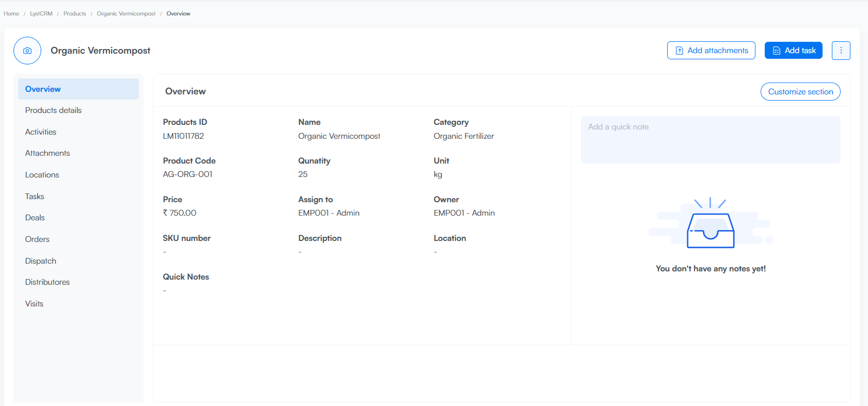Switch to the Dispatch section
This screenshot has height=406, width=868.
pos(41,261)
